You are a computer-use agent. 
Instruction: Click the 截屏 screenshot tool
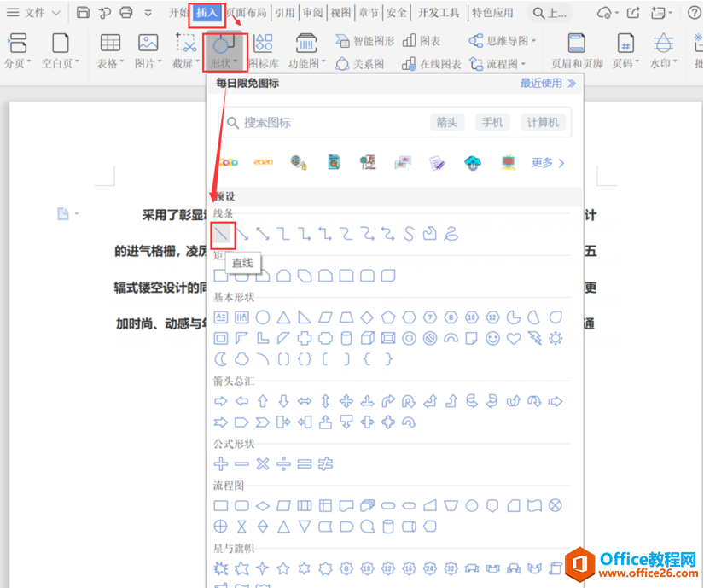(185, 51)
